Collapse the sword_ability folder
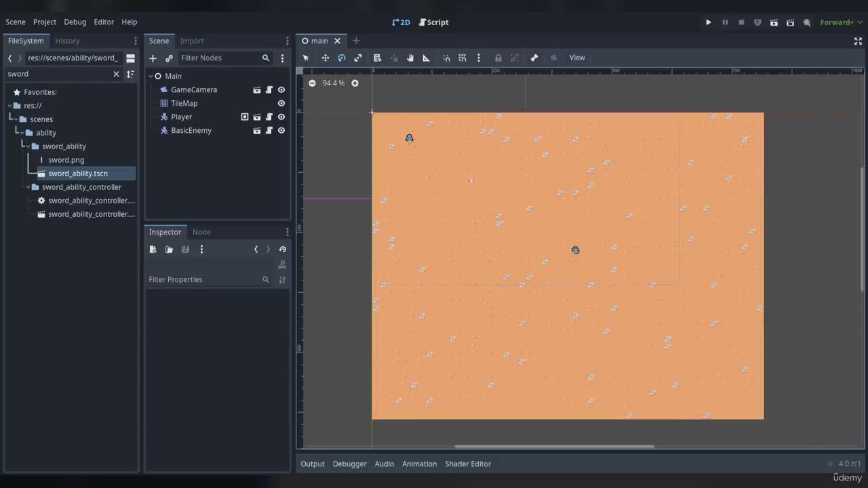Screen dimensions: 868x488 click(x=28, y=146)
